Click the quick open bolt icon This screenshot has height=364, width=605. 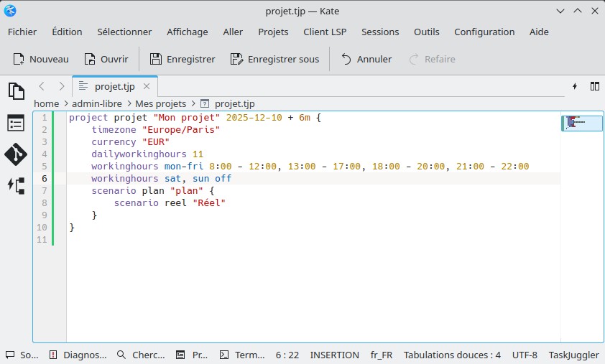[575, 86]
